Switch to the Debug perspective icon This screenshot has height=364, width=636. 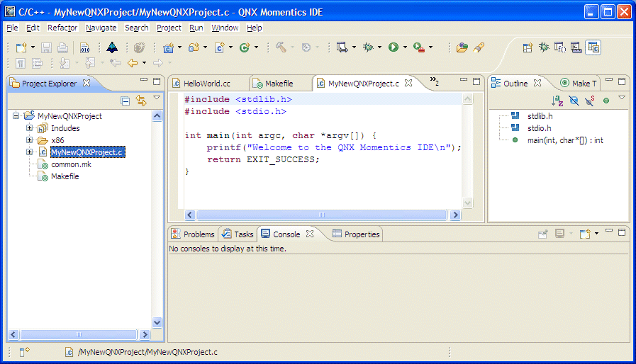pos(543,47)
